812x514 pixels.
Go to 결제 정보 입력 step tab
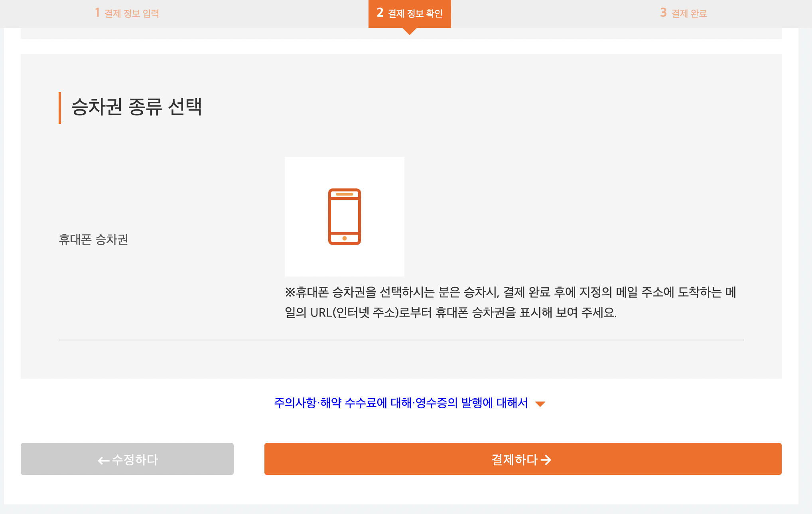tap(132, 14)
